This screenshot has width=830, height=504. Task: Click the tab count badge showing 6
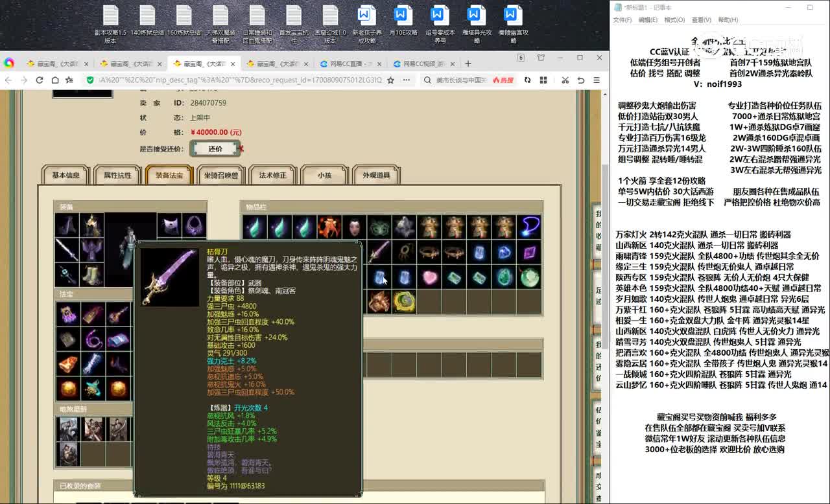520,58
